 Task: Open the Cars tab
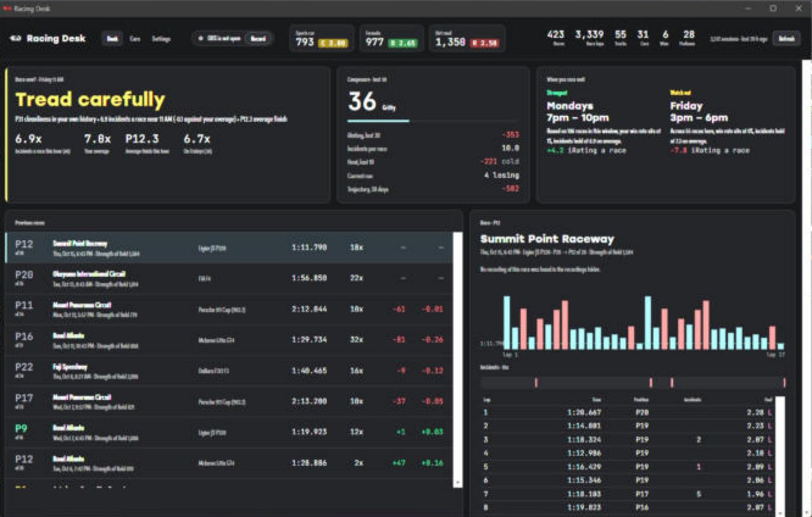136,38
